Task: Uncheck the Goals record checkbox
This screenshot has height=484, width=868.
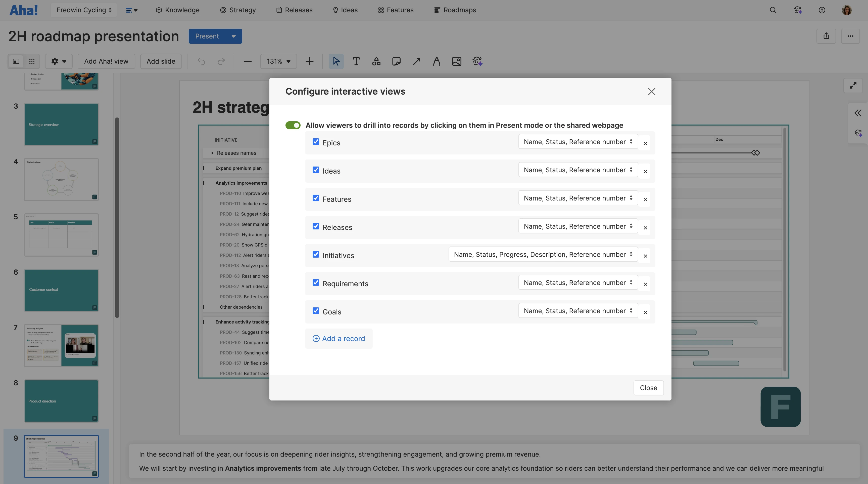Action: [x=316, y=311]
